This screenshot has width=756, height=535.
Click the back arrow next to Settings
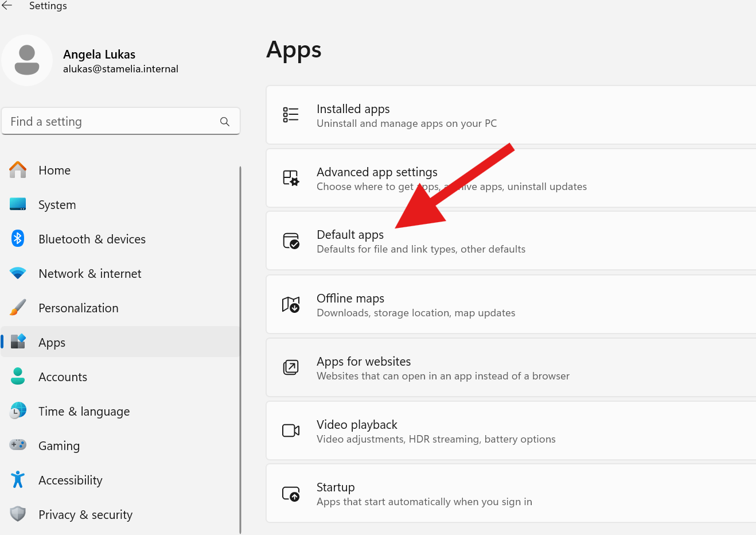[7, 5]
